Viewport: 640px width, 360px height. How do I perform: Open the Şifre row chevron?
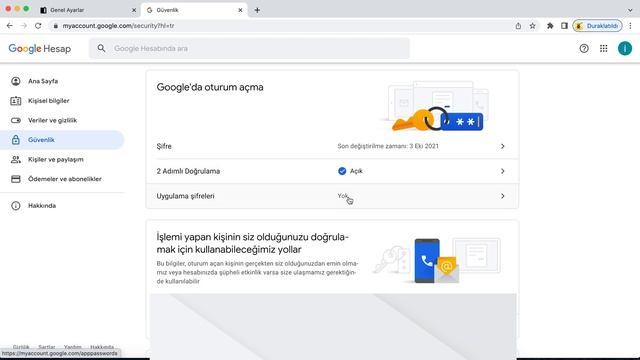[x=502, y=146]
